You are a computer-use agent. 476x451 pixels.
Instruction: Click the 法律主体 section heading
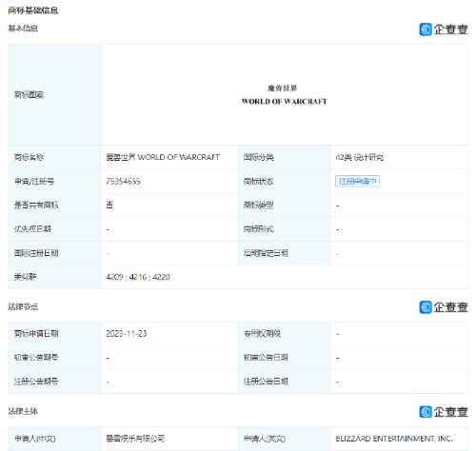[x=23, y=411]
